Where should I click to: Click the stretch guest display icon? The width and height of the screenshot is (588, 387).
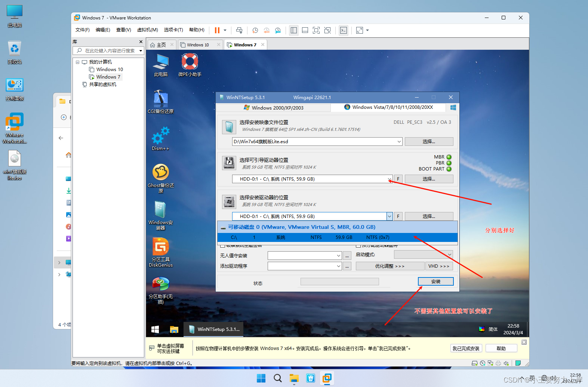click(x=360, y=30)
